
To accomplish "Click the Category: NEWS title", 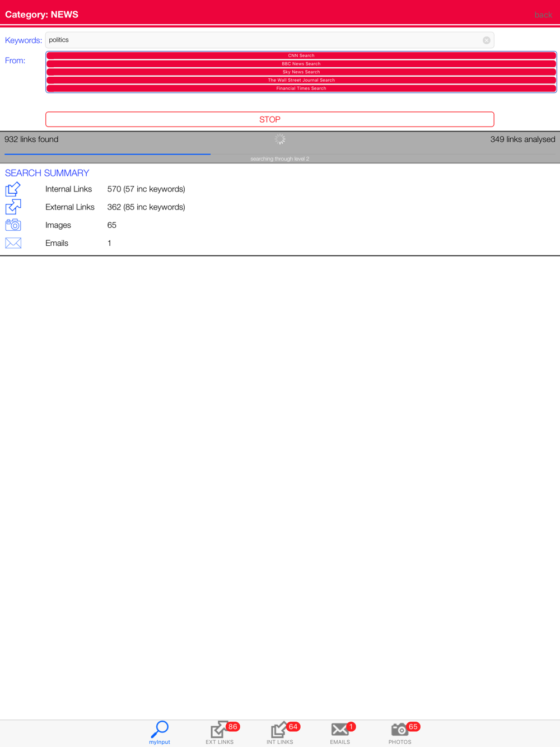I will [x=41, y=15].
